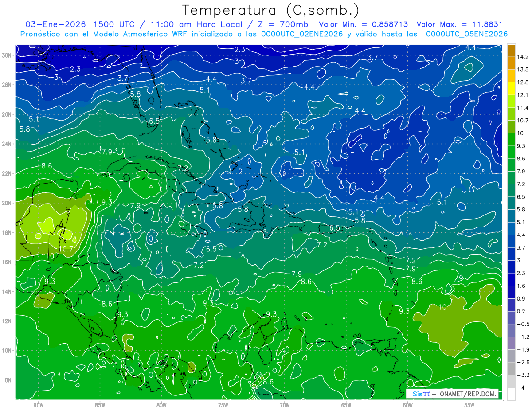
Task: Click the '-1.2' color scale label
Action: [523, 337]
